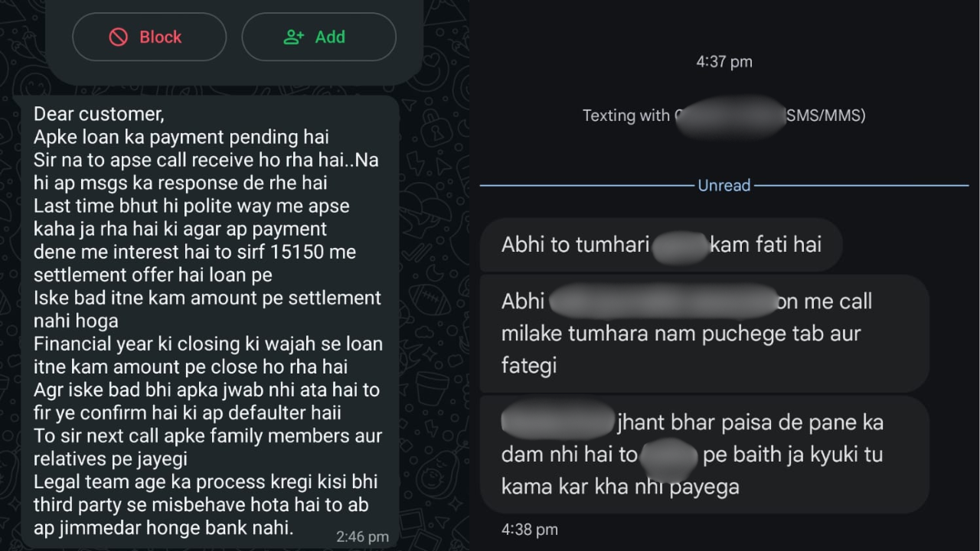Viewport: 980px width, 551px height.
Task: Click the line mentioning "family members aur"
Action: [x=207, y=435]
